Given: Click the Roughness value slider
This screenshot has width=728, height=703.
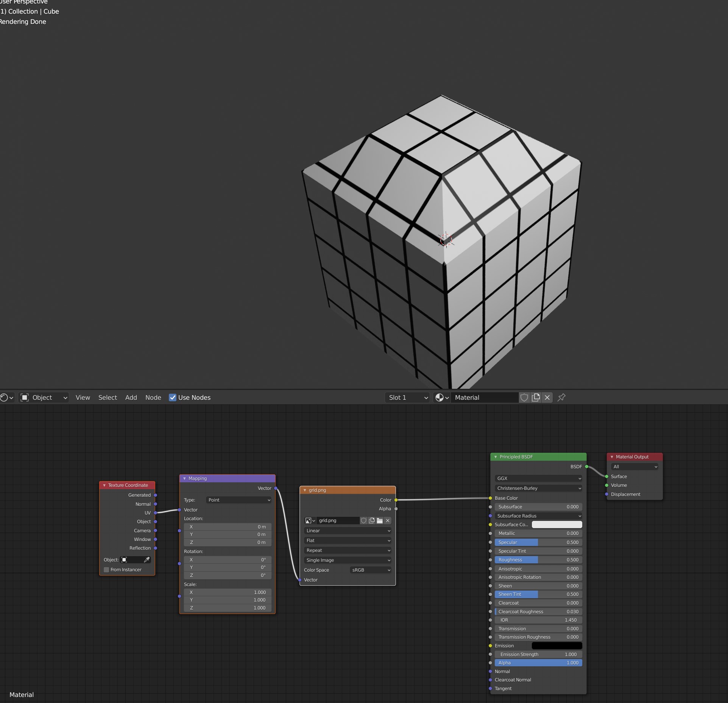Looking at the screenshot, I should (x=538, y=560).
